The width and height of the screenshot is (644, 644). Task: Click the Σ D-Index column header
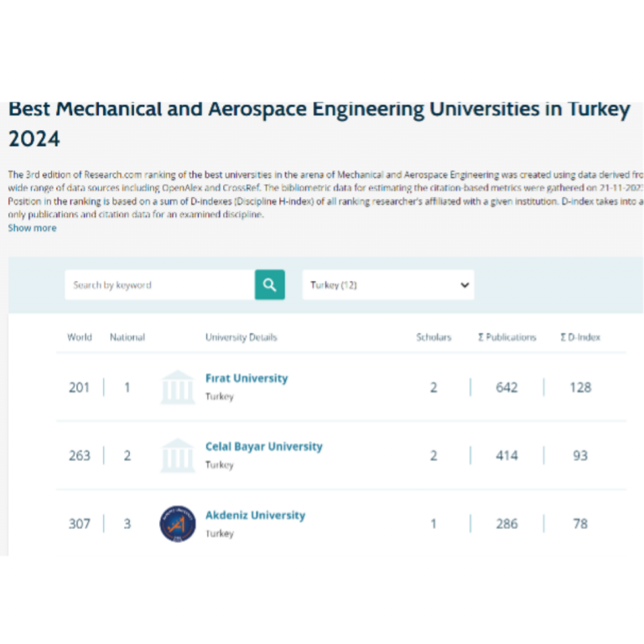point(580,337)
